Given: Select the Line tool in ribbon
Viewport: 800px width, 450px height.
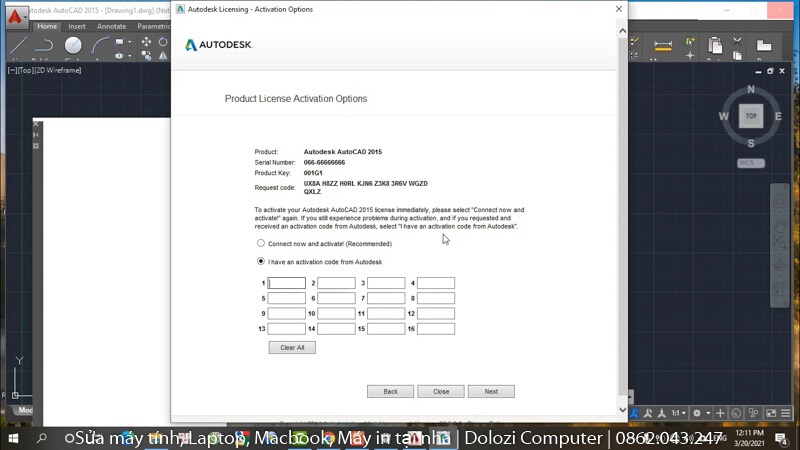Looking at the screenshot, I should click(x=18, y=46).
